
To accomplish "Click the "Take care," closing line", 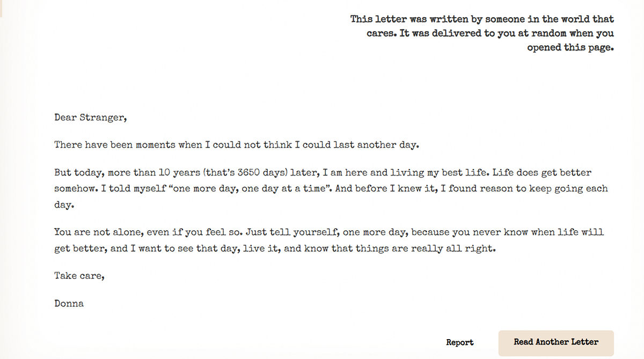I will 79,276.
